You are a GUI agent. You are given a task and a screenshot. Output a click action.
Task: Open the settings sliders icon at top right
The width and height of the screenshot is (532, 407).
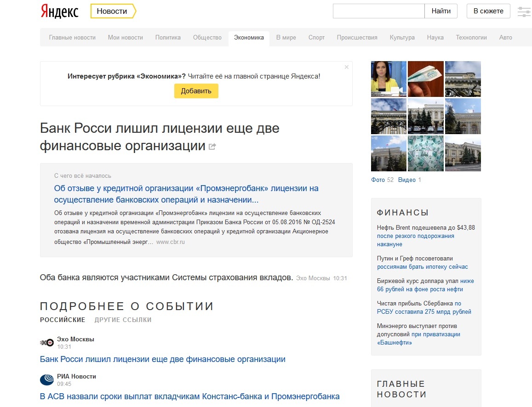(524, 11)
